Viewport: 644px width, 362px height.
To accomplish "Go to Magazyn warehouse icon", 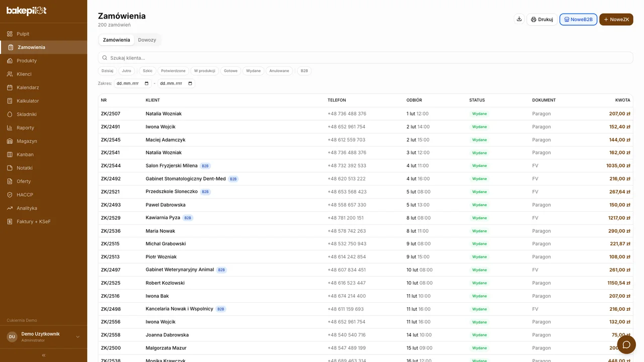I will click(x=10, y=141).
